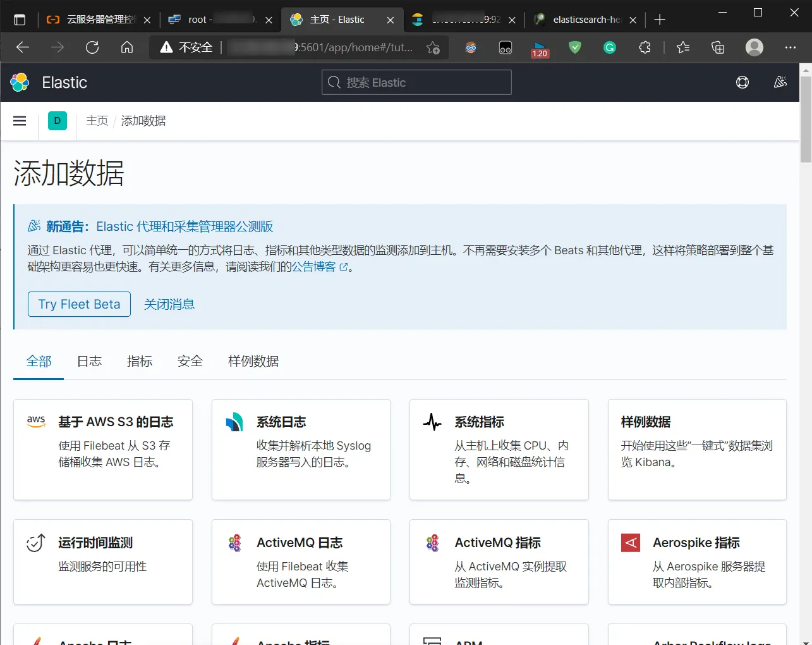
Task: Add this page to favorites star icon
Action: click(x=433, y=47)
